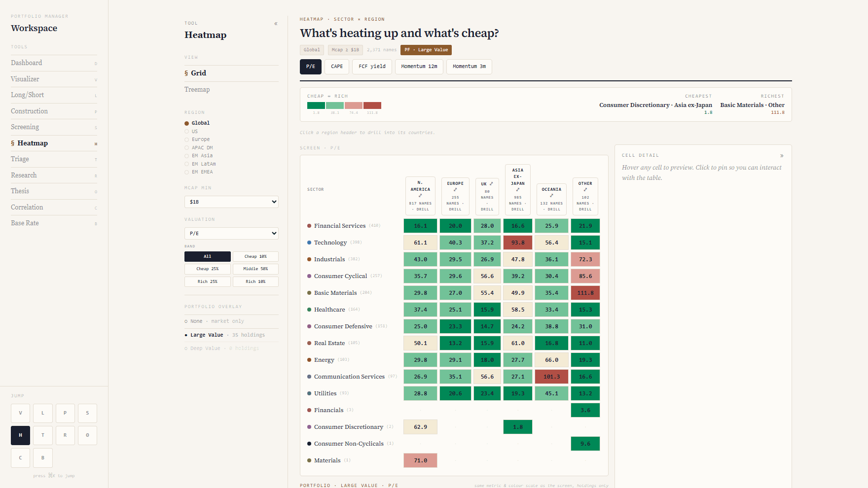The image size is (868, 488).
Task: Set band filter to Cheap 25%
Action: [208, 269]
